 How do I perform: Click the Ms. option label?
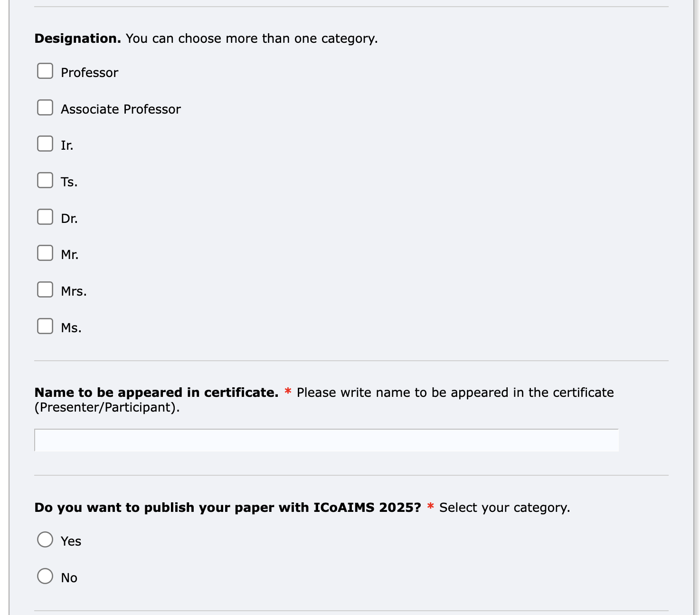click(71, 328)
